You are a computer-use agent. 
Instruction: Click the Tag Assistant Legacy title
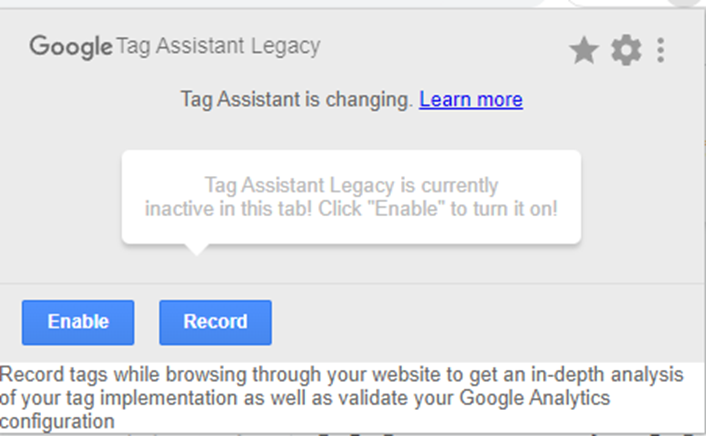[x=218, y=46]
